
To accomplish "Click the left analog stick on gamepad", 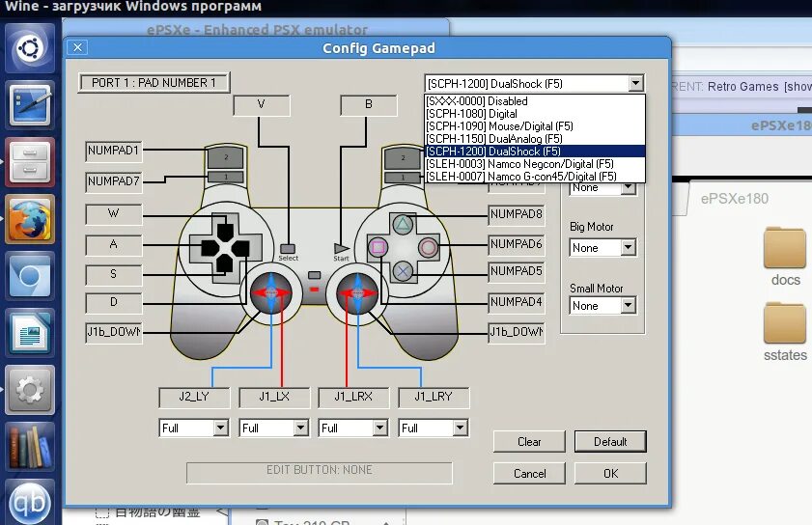I will click(x=271, y=293).
